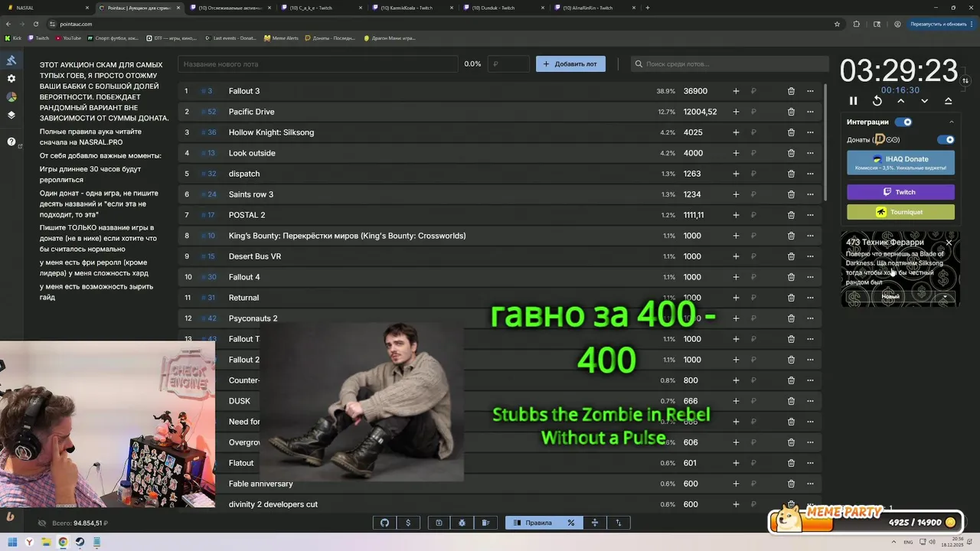Add amount to Hollow Knight: Silksong plus

pyautogui.click(x=736, y=132)
